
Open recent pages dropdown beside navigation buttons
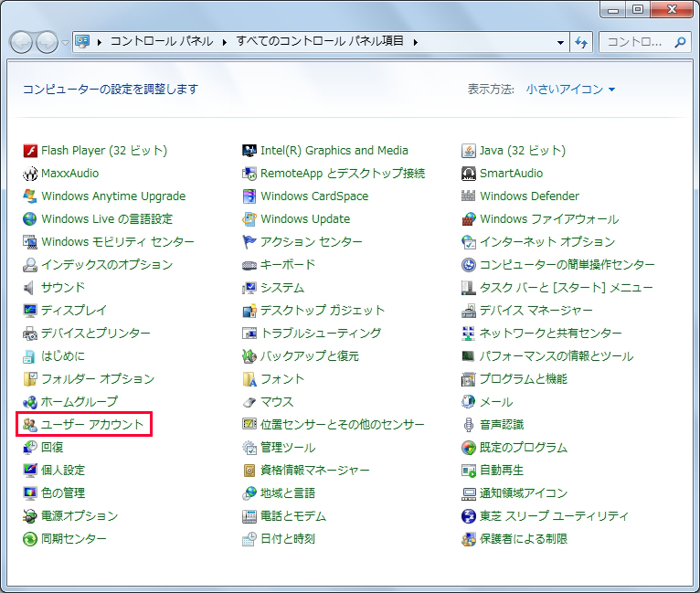65,42
